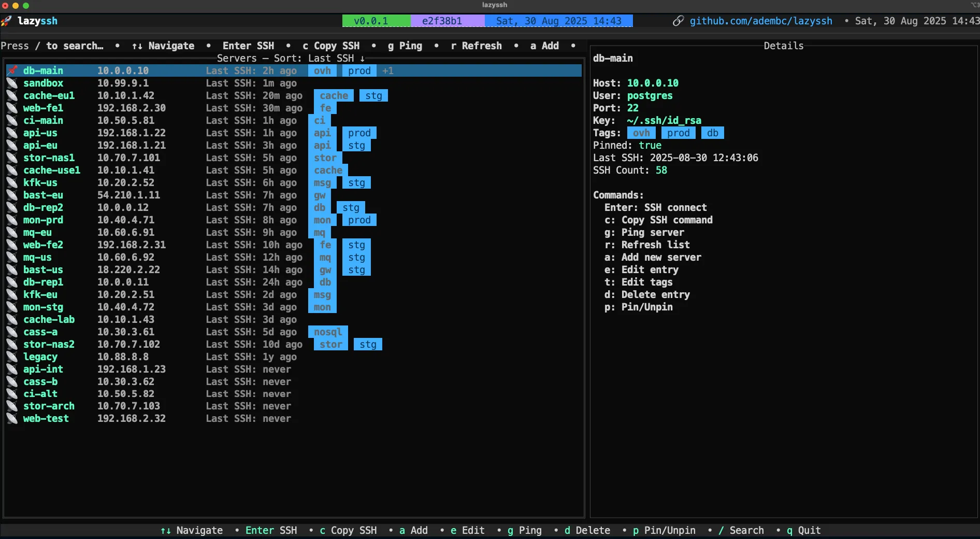Click the server icon beside legacy
The image size is (980, 539).
click(x=12, y=357)
